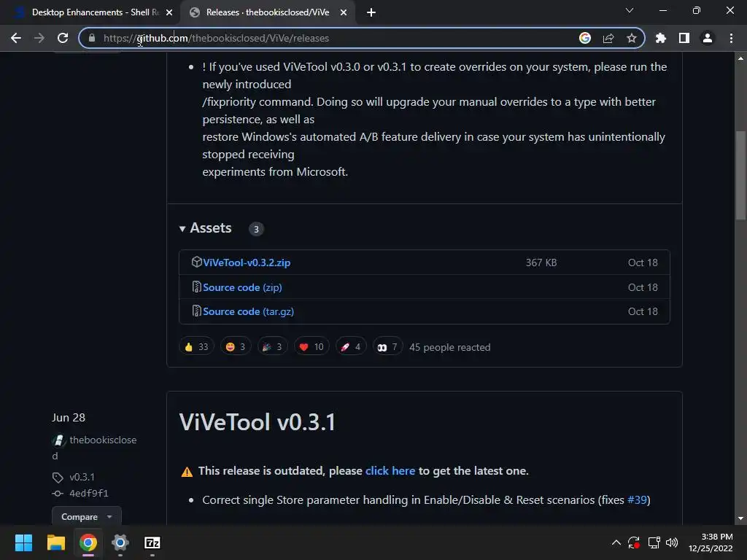Click the vertical scrollbar thumb
This screenshot has height=560, width=747.
[740, 175]
